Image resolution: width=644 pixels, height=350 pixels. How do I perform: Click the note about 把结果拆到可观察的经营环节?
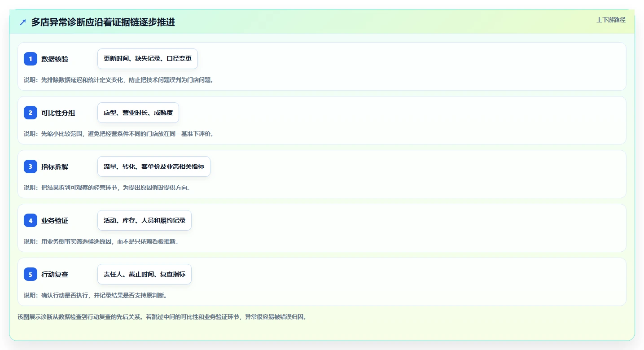[x=107, y=188]
